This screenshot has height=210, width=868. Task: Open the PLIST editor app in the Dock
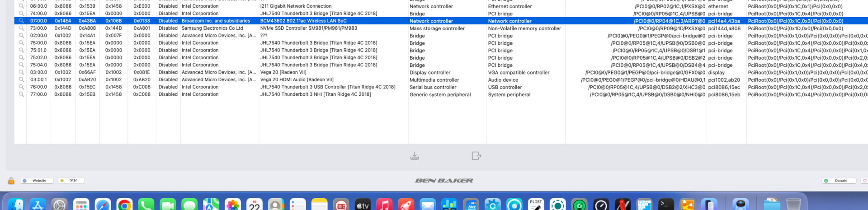click(536, 205)
